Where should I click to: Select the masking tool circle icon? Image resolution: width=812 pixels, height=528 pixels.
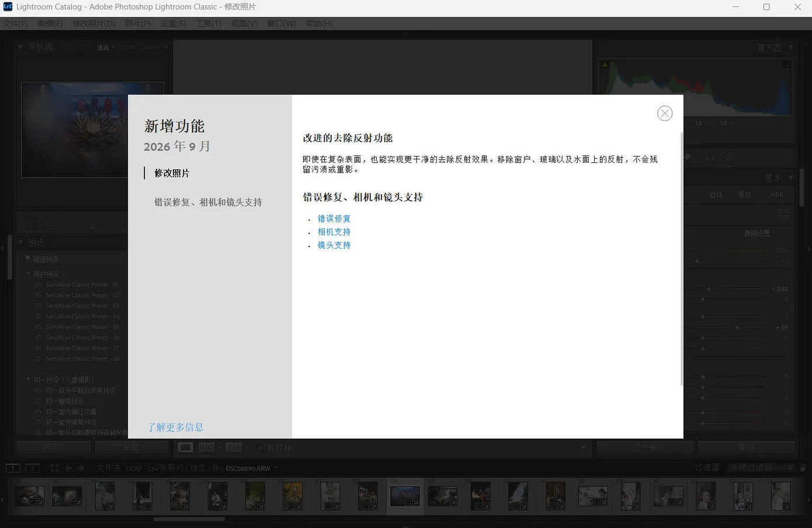point(730,157)
